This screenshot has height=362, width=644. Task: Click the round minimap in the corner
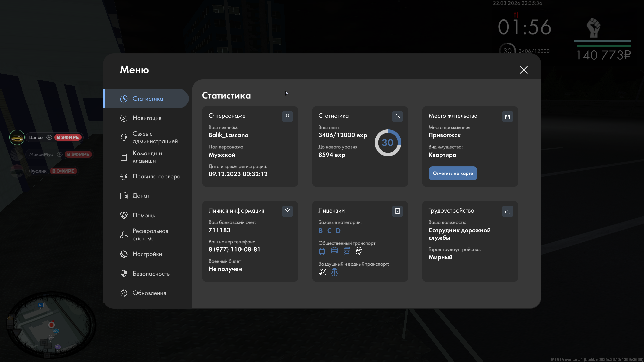pos(51,325)
